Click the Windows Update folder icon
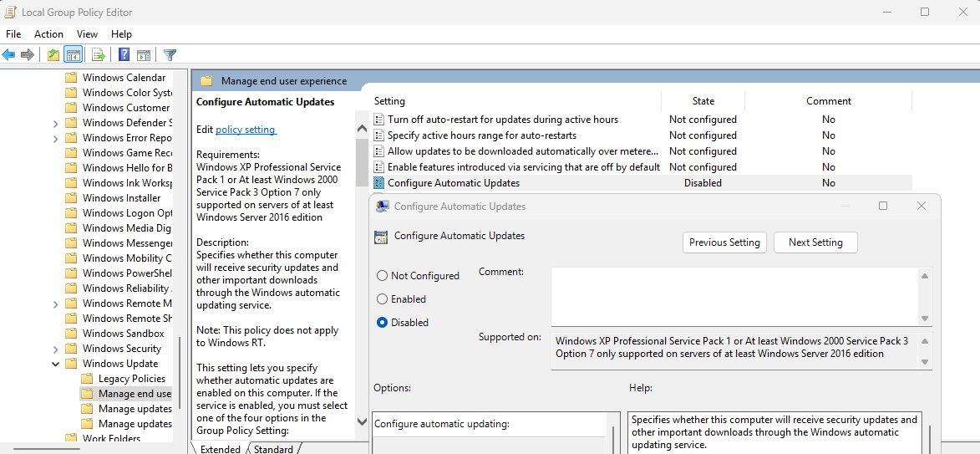Viewport: 980px width, 454px height. [71, 364]
